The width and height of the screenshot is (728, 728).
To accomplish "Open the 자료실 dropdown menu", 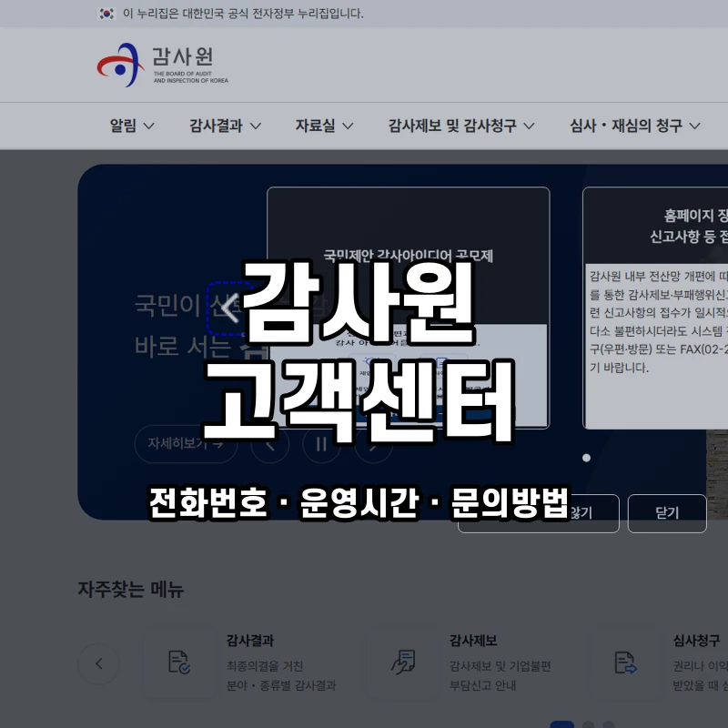I will click(325, 126).
